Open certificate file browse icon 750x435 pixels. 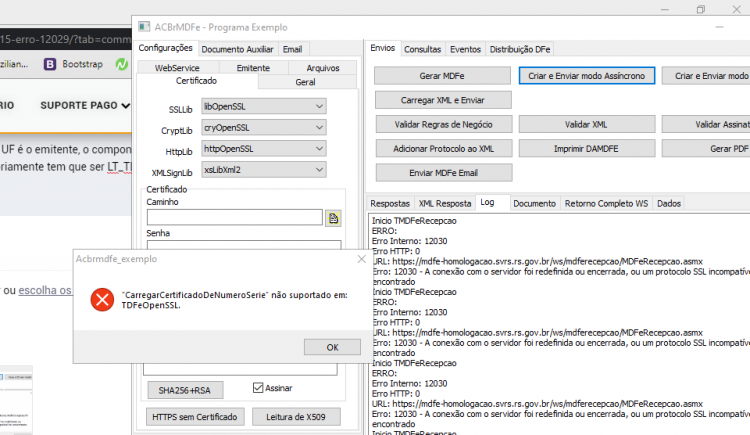pyautogui.click(x=333, y=218)
